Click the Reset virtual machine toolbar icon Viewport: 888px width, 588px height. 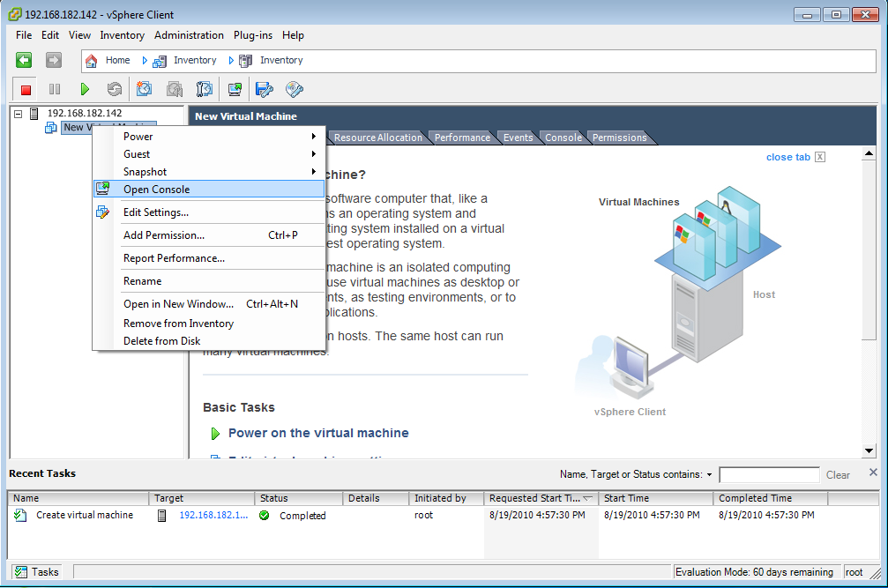pos(115,89)
